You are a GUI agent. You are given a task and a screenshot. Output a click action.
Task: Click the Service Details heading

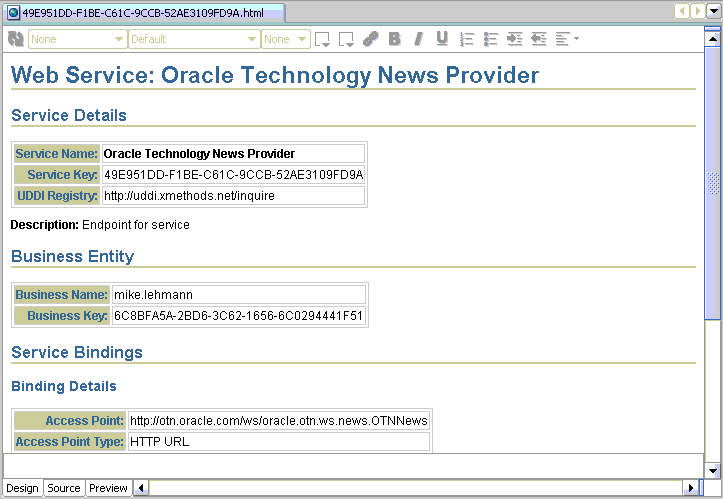pos(69,115)
